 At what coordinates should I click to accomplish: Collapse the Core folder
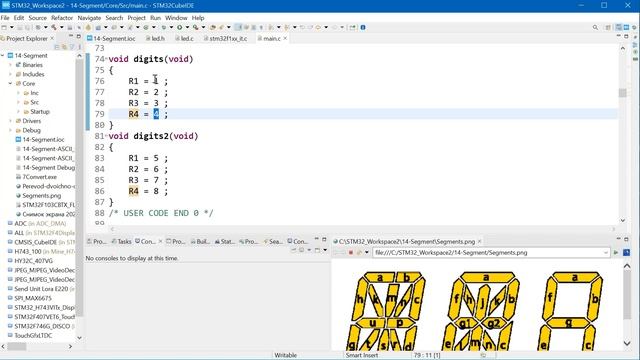10,84
